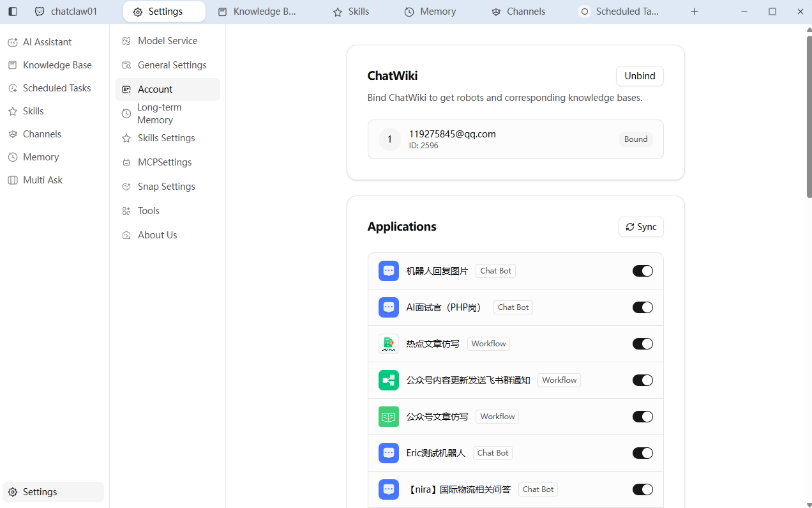Screen dimensions: 812x508
Task: Click the 公众号文章仿写 book icon
Action: pyautogui.click(x=389, y=417)
